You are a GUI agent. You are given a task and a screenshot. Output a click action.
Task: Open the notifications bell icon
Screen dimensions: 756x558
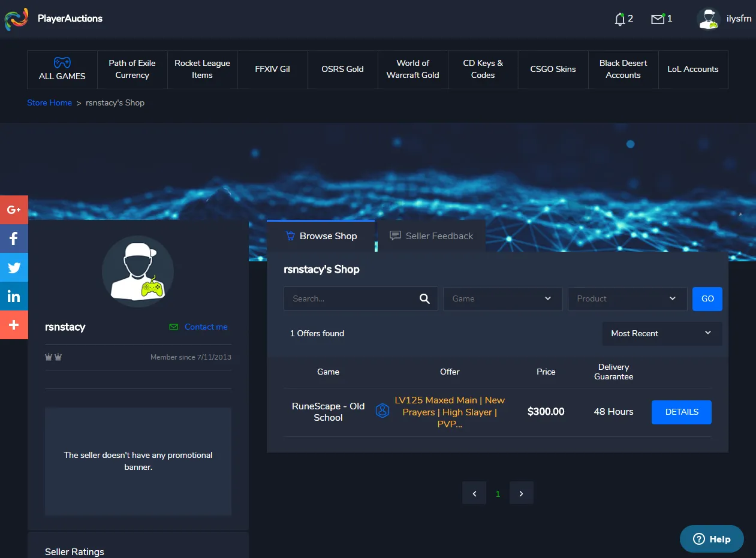pos(620,19)
